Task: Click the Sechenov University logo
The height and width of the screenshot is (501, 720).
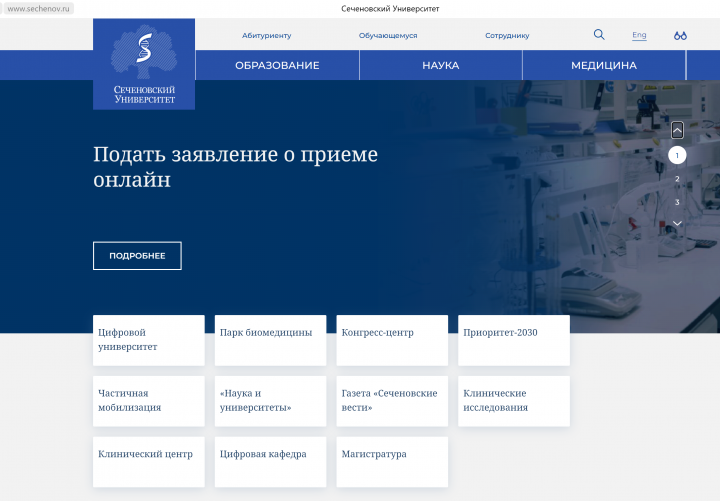Action: (x=144, y=64)
